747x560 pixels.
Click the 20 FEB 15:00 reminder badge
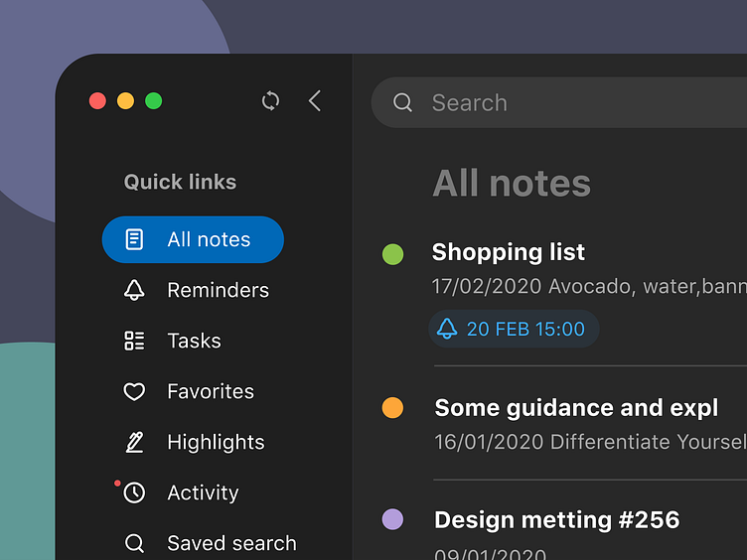tap(514, 329)
